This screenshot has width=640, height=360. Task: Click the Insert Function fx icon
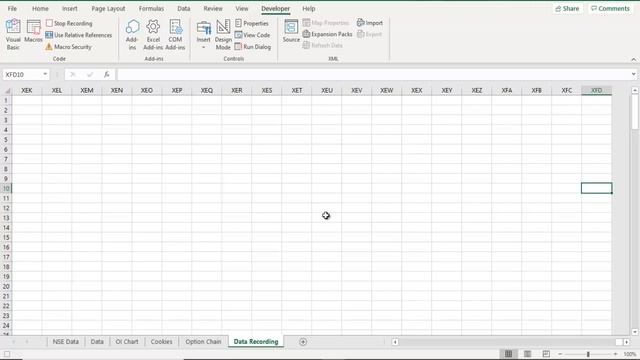[106, 74]
